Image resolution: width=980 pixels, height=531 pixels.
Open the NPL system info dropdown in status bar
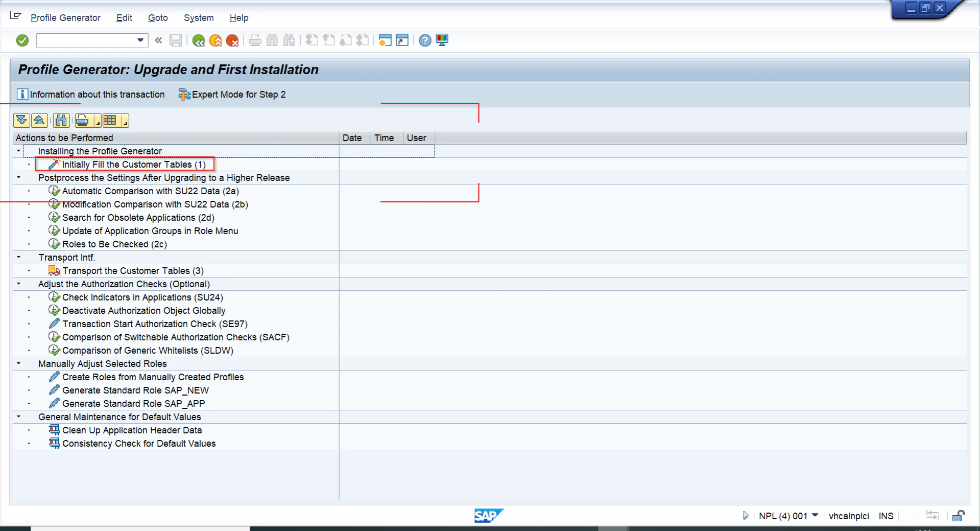coord(815,515)
